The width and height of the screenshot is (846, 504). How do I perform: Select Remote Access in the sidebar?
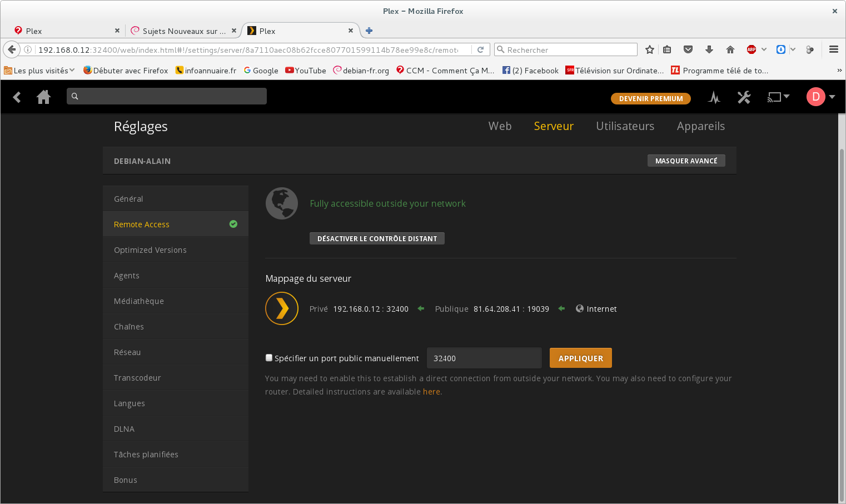coord(176,224)
